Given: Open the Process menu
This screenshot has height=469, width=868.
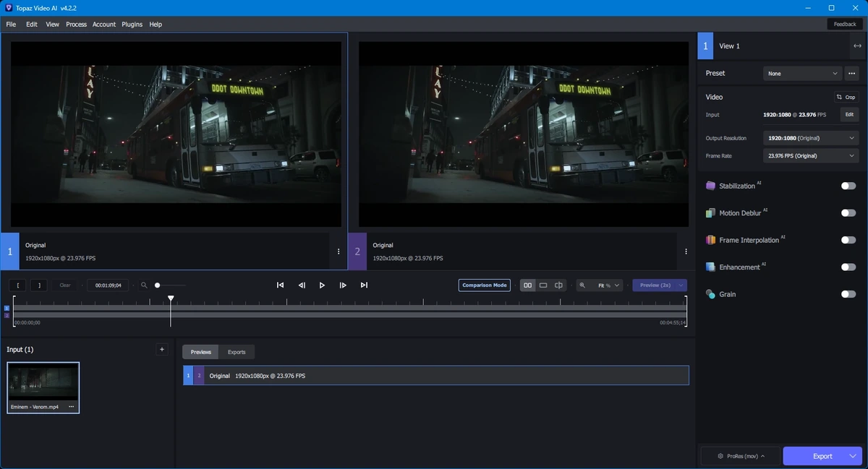Looking at the screenshot, I should [x=76, y=25].
